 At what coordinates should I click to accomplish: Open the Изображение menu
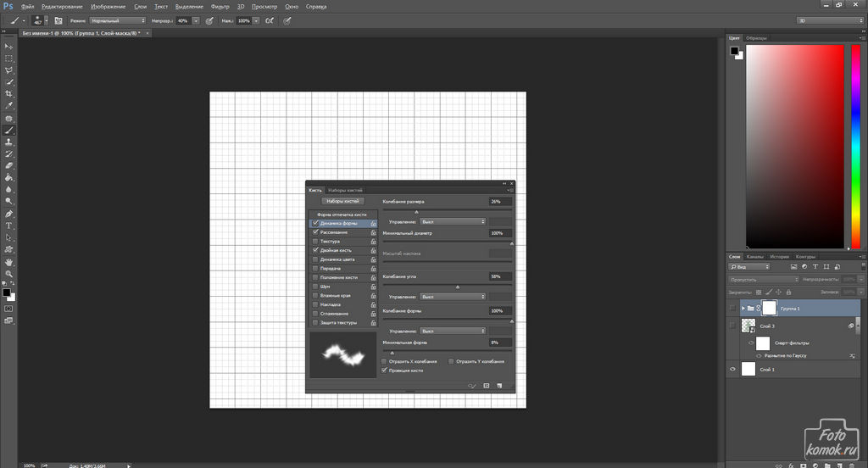click(108, 7)
